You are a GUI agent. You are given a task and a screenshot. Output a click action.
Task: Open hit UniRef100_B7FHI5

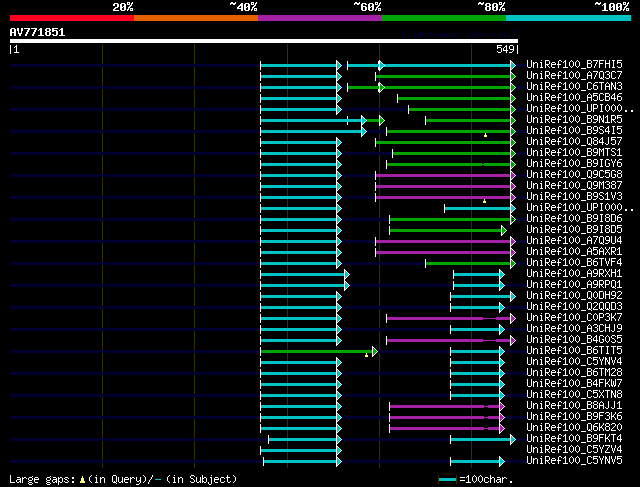tap(574, 64)
